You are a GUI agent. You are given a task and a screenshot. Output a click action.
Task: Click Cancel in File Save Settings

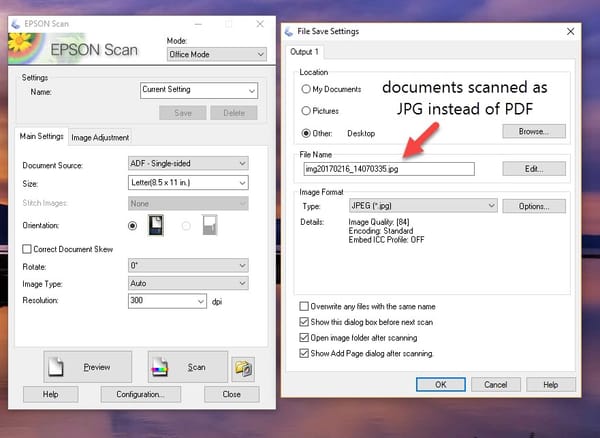(496, 384)
